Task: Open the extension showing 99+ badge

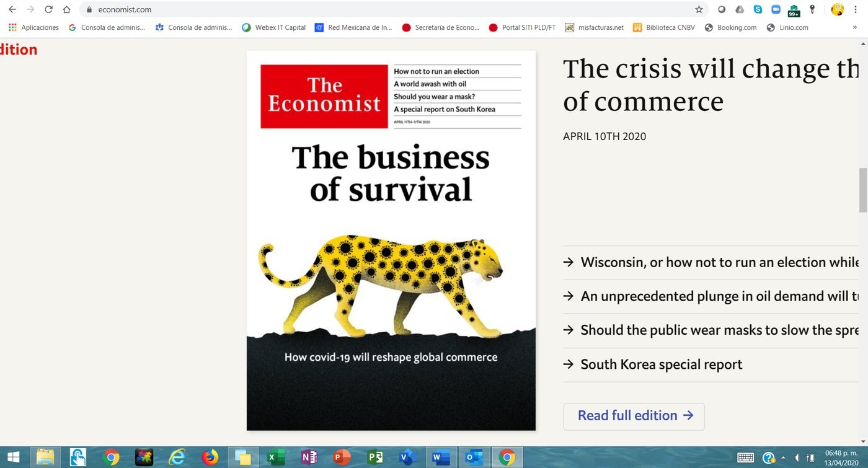Action: pos(794,10)
